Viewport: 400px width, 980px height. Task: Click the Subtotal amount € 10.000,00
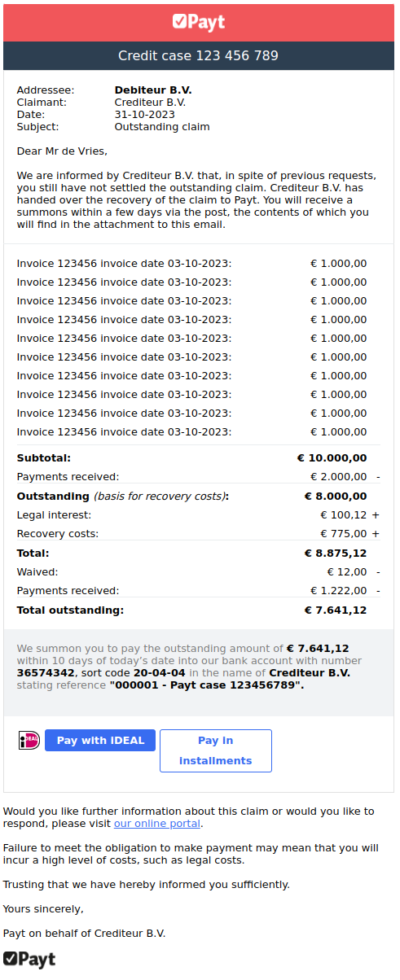pos(332,458)
